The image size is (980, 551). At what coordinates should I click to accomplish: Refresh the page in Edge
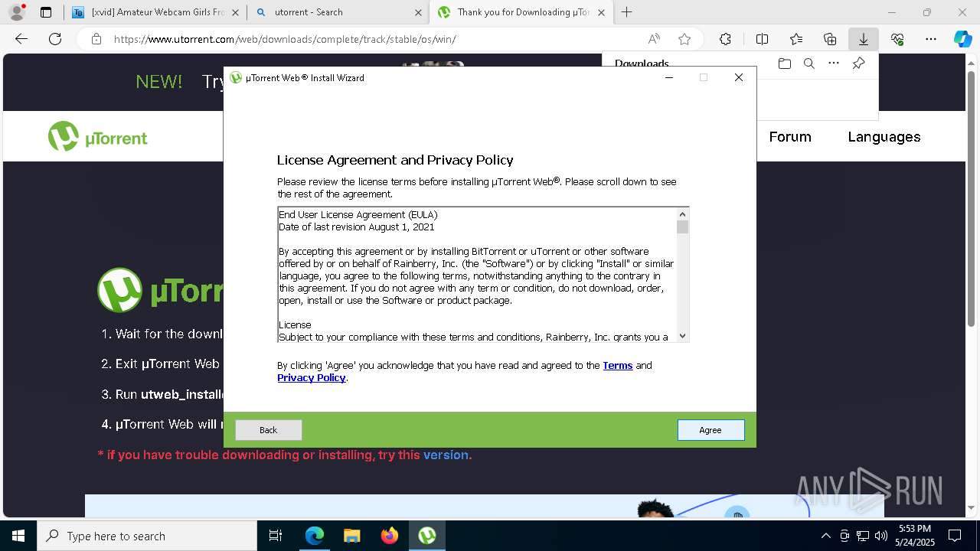click(55, 39)
